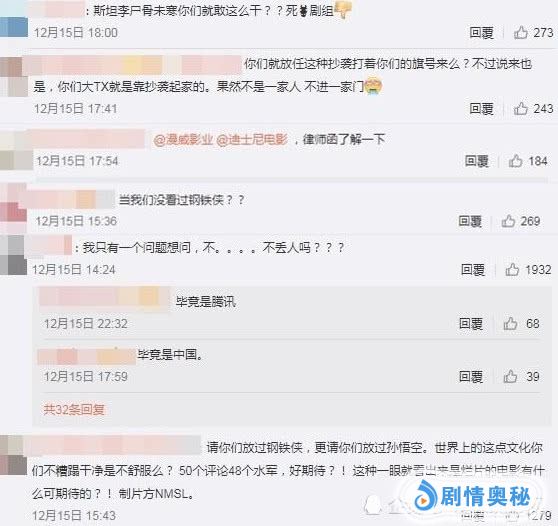Viewport: 558px width, 526px height.
Task: Click the thumbs-down emoji in first comment
Action: pyautogui.click(x=343, y=10)
